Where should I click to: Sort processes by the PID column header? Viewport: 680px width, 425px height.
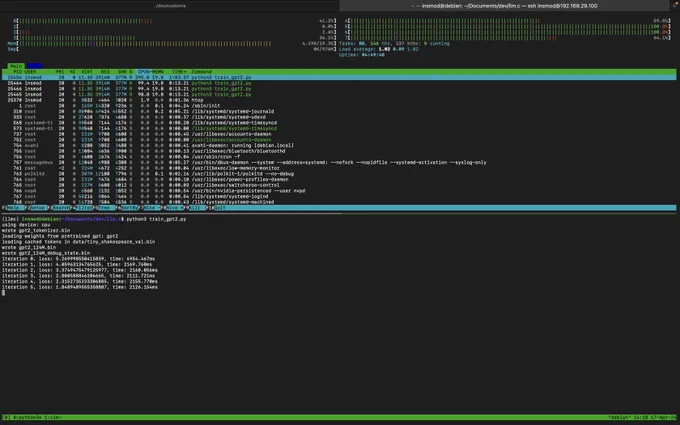[17, 72]
